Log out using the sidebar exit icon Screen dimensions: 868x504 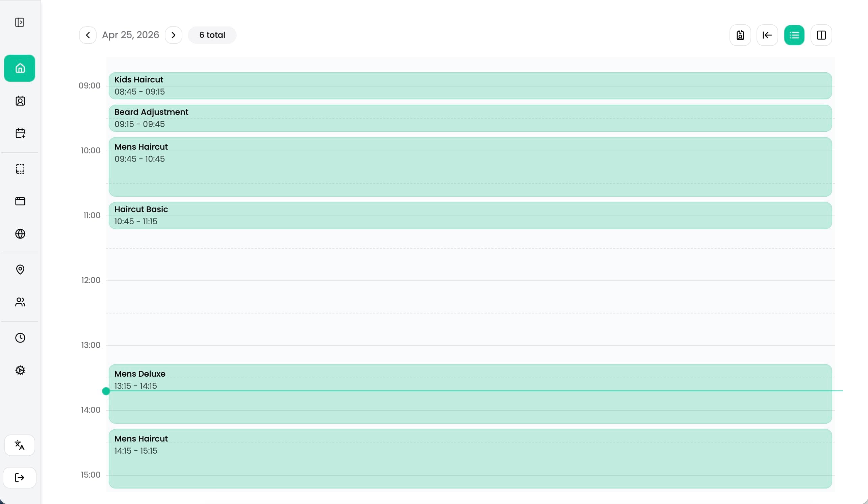(x=19, y=477)
